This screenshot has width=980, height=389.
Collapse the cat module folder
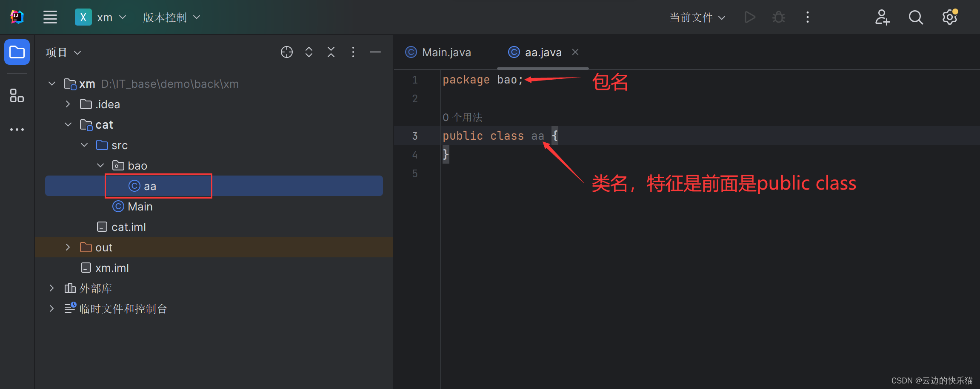click(x=68, y=124)
